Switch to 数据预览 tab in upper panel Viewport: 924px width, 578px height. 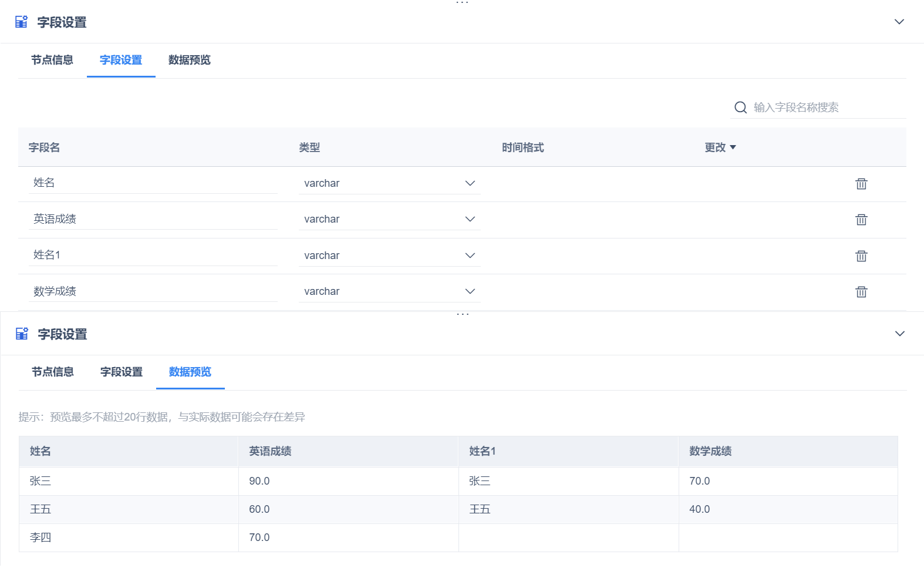[189, 60]
